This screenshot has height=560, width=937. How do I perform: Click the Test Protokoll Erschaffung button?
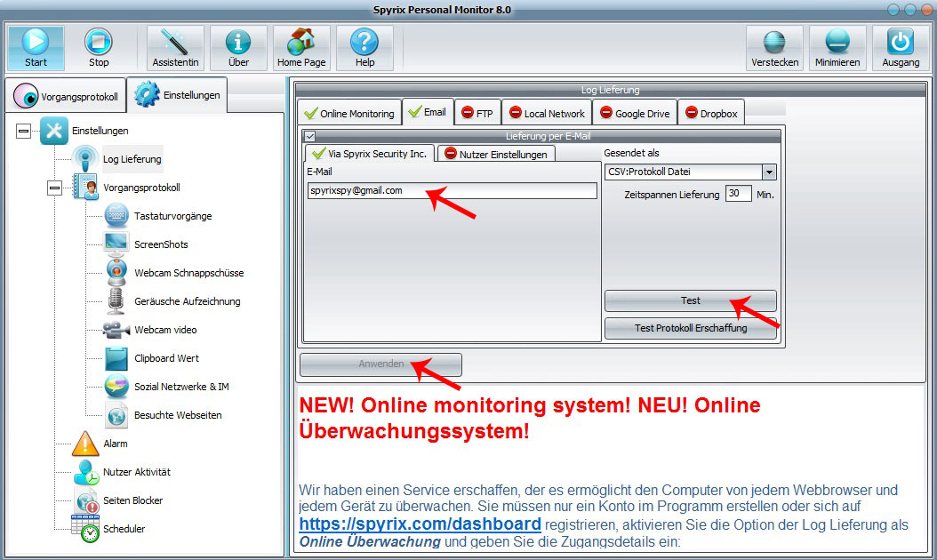(690, 328)
